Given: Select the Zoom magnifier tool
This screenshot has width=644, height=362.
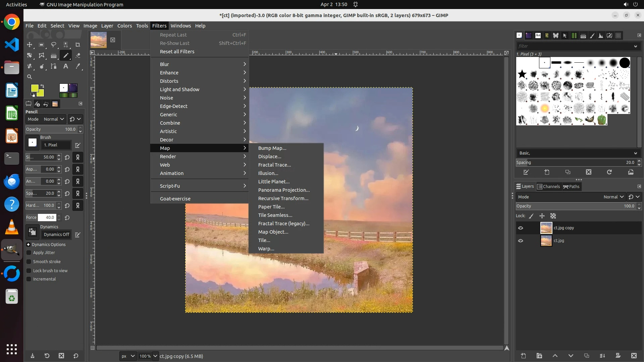Looking at the screenshot, I should (x=30, y=77).
